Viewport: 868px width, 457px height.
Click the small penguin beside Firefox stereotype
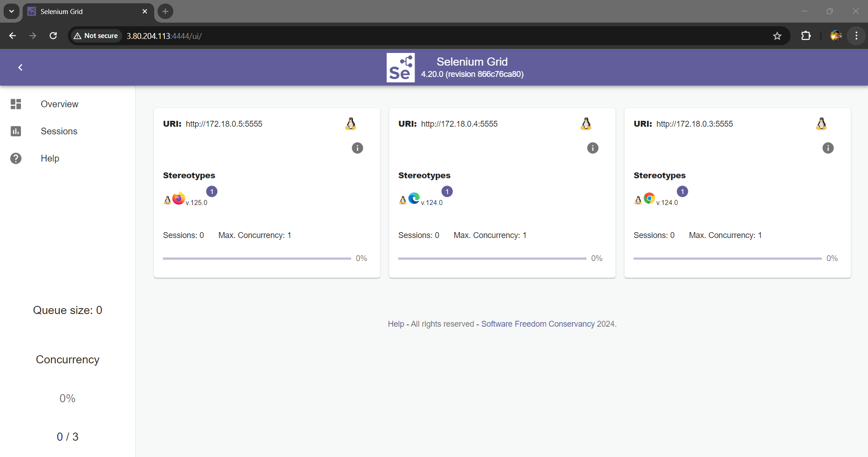pos(167,200)
